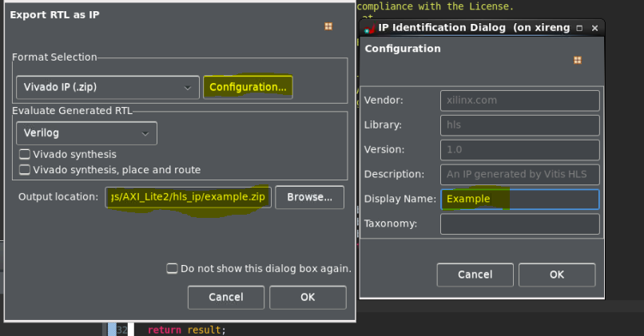Image resolution: width=644 pixels, height=336 pixels.
Task: Enable the Vivado synthesis checkbox
Action: [26, 154]
